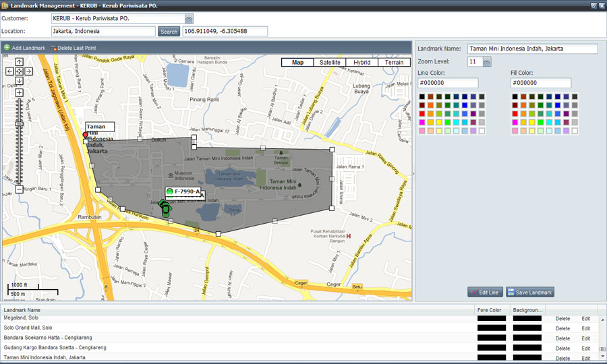Click the green F-7990-A vehicle marker
This screenshot has width=607, height=364.
(165, 208)
